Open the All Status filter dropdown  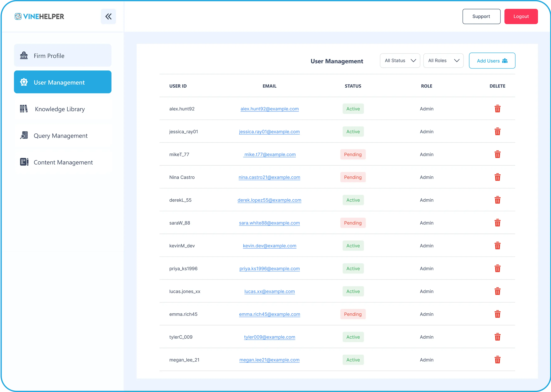click(400, 61)
